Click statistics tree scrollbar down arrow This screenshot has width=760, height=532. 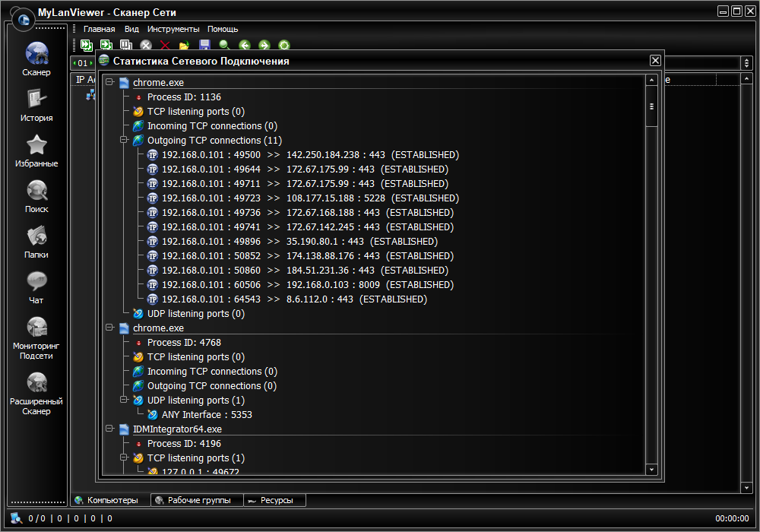(651, 469)
